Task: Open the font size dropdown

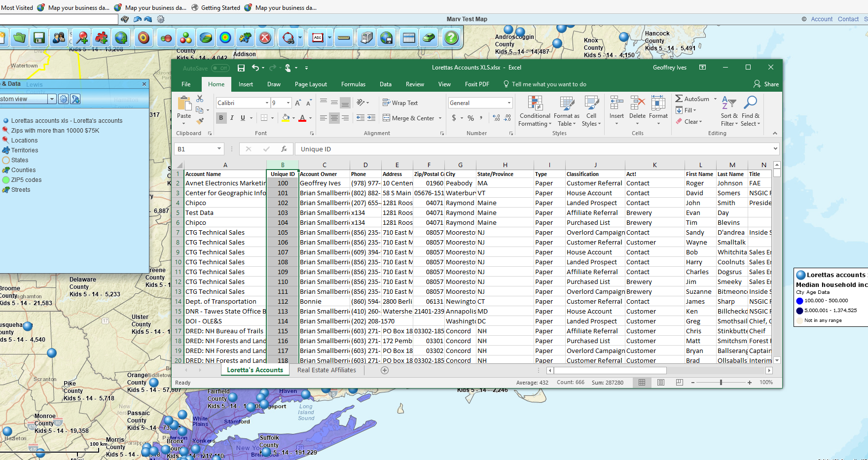Action: coord(288,103)
